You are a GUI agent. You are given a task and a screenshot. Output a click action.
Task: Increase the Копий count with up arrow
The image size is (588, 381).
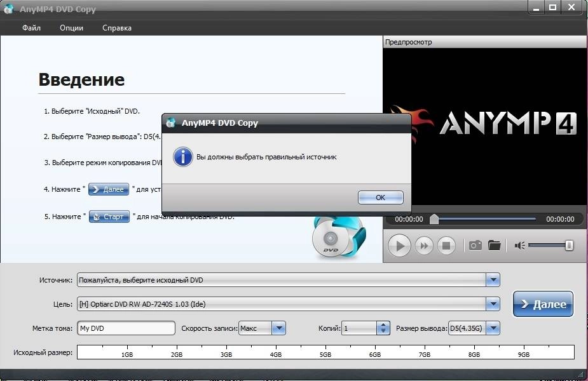coord(383,325)
